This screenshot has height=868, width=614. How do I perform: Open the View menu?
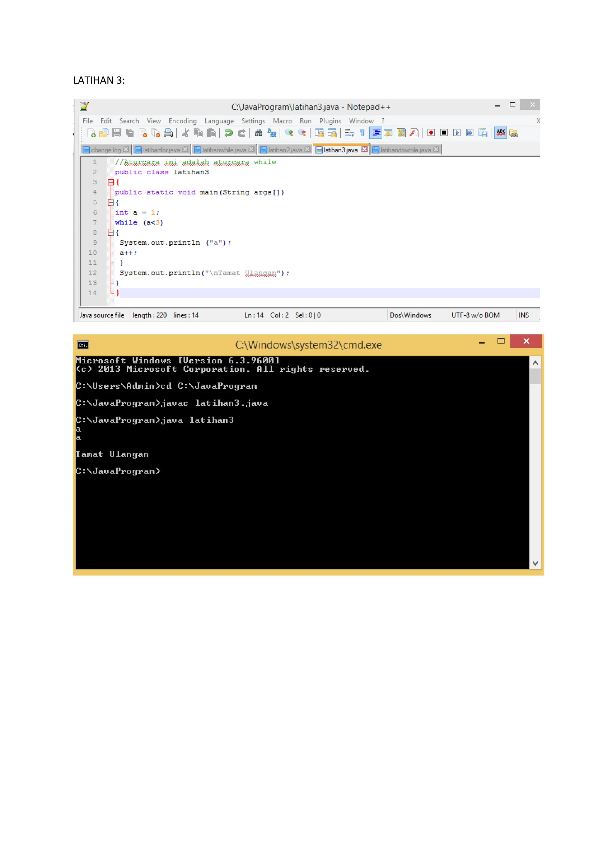(154, 121)
